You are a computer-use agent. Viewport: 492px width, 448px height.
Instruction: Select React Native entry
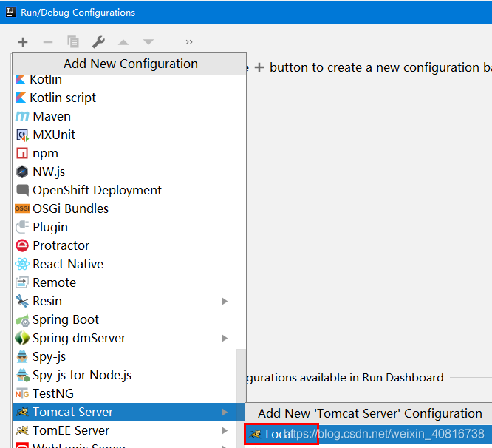point(129,264)
